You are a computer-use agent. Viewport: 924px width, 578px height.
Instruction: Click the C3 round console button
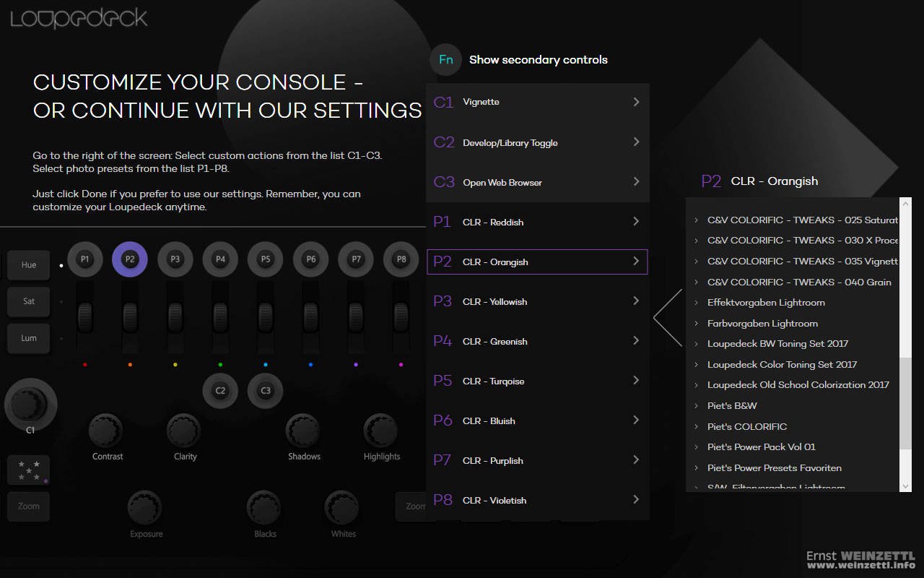(266, 391)
